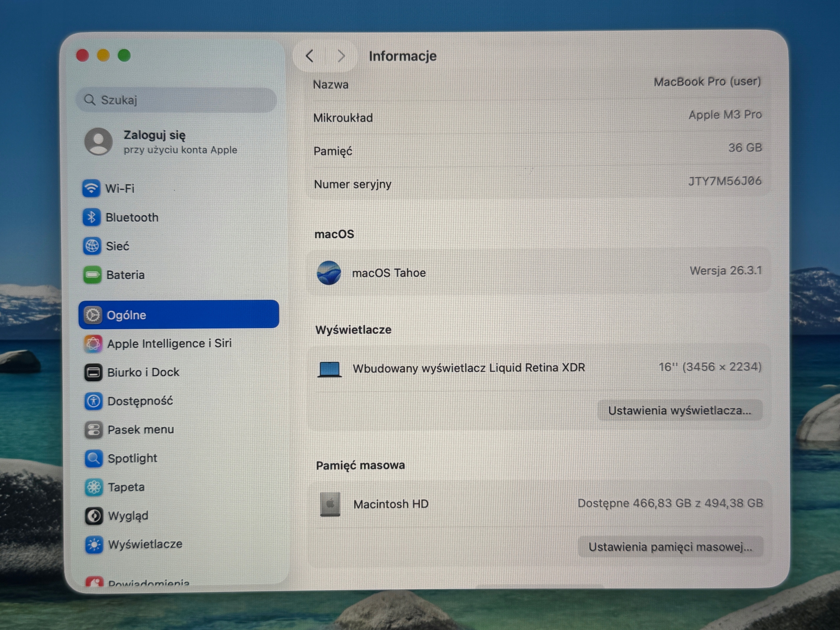Click the Macintosh HD drive icon
This screenshot has height=630, width=840.
click(330, 504)
